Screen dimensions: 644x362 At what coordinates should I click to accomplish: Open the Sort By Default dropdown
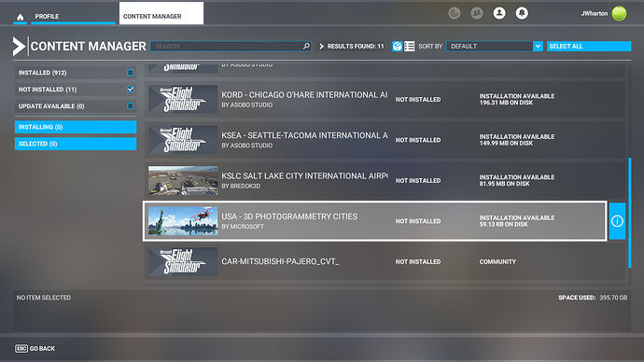pyautogui.click(x=495, y=46)
